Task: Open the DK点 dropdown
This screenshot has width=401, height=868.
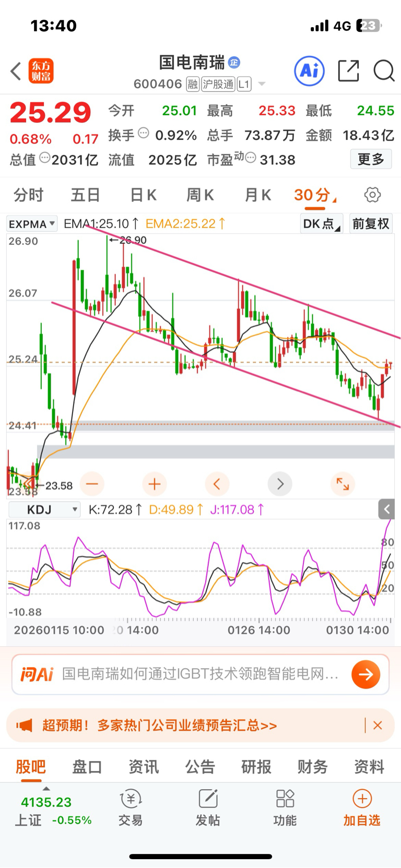Action: [x=322, y=224]
